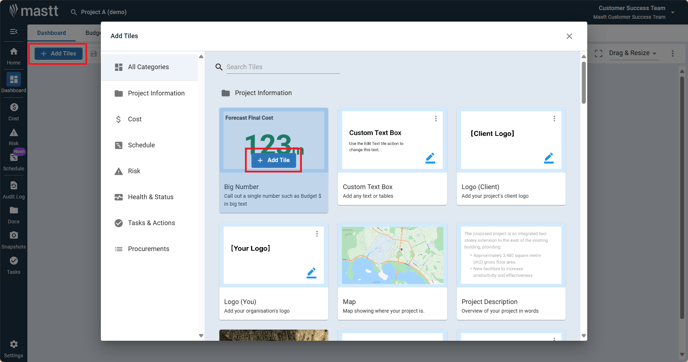Open the Tasks sidebar icon

[x=14, y=261]
